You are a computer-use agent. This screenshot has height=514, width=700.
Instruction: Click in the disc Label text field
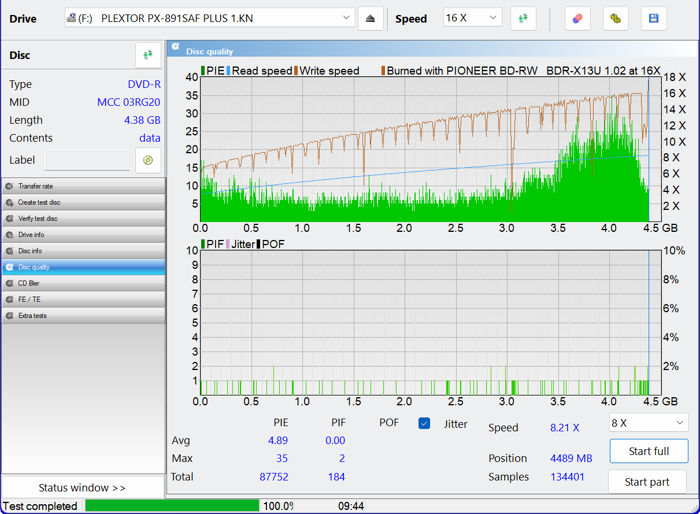86,160
